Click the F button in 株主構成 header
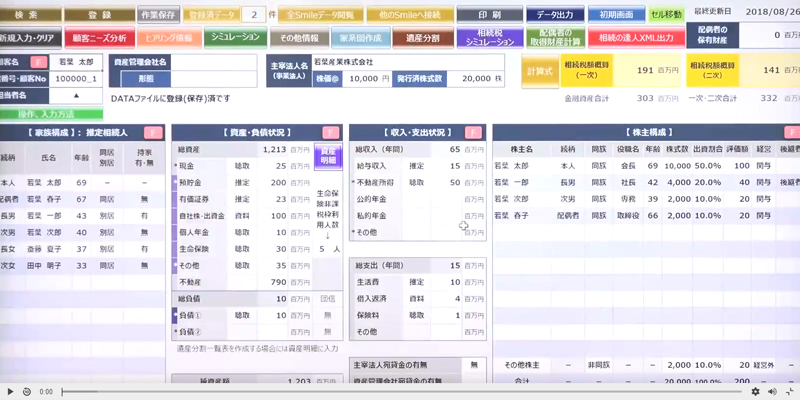 (x=792, y=133)
